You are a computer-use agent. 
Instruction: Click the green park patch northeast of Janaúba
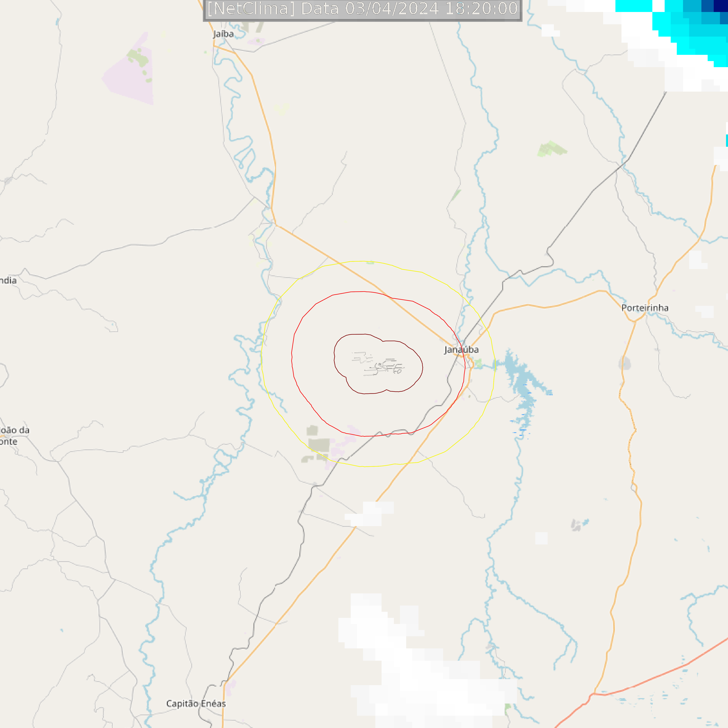point(552,149)
